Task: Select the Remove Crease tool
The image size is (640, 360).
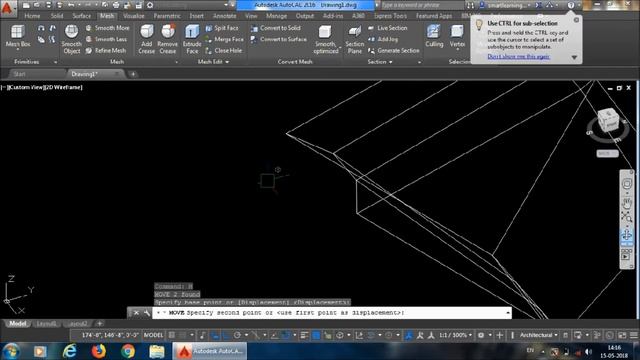Action: pos(167,39)
